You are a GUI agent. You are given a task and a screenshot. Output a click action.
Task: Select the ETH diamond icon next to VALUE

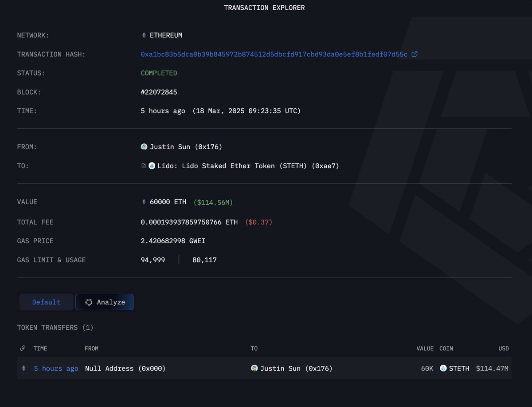(144, 202)
